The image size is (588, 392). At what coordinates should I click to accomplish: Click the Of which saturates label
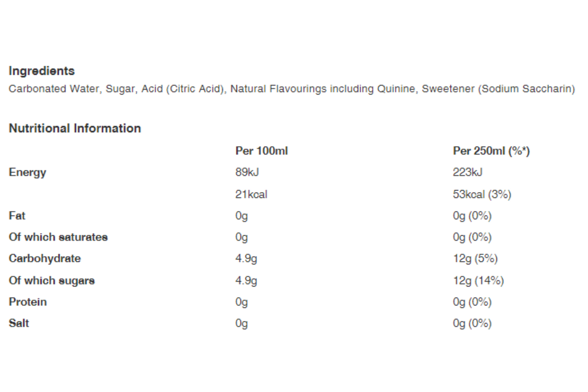pyautogui.click(x=58, y=237)
